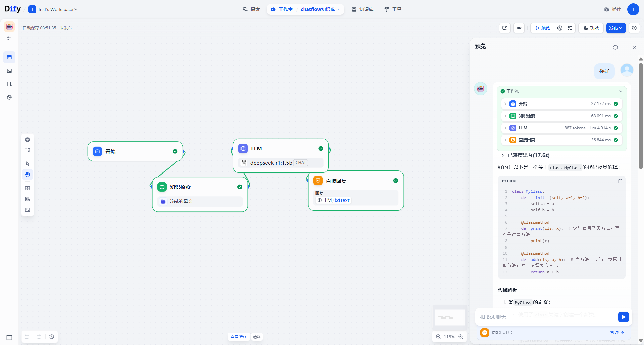Click the organize nodes icon
The image size is (644, 345).
pos(28,199)
